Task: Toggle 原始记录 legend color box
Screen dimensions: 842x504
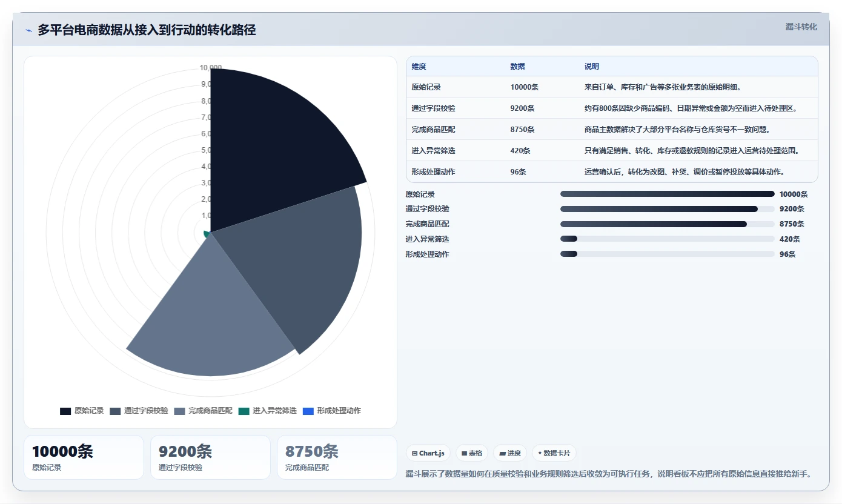Action: pos(65,411)
